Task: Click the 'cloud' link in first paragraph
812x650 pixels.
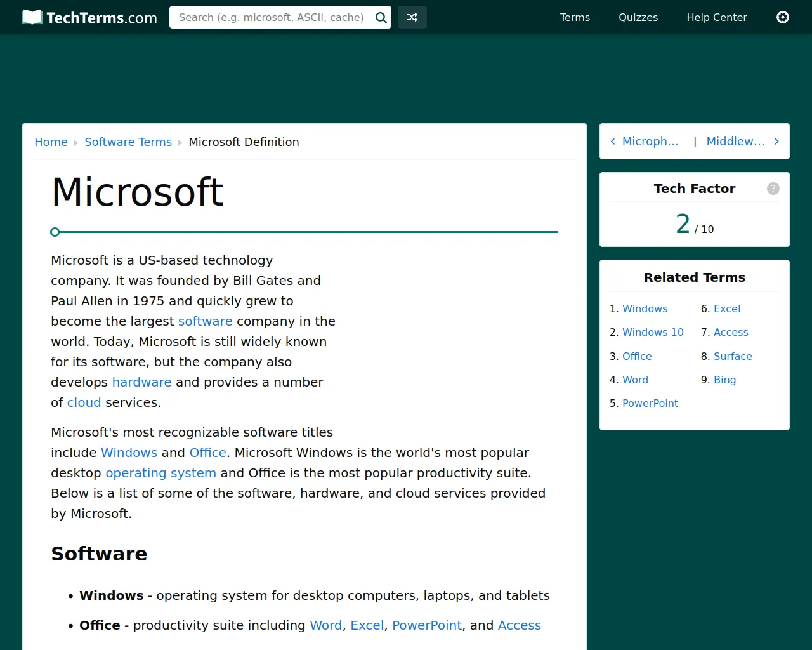Action: point(84,402)
